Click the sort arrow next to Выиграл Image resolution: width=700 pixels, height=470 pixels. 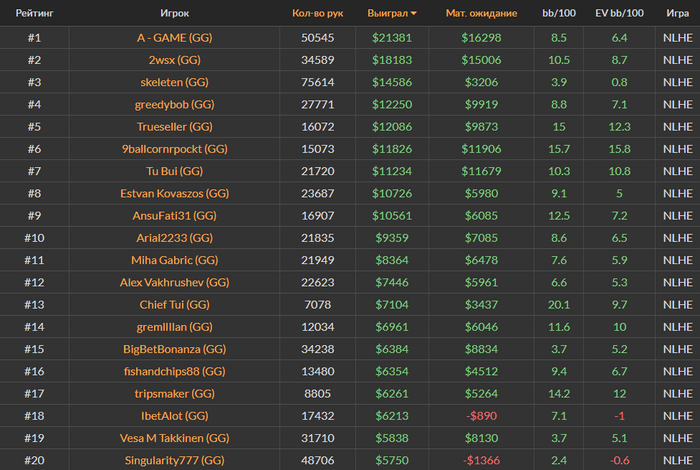(414, 14)
